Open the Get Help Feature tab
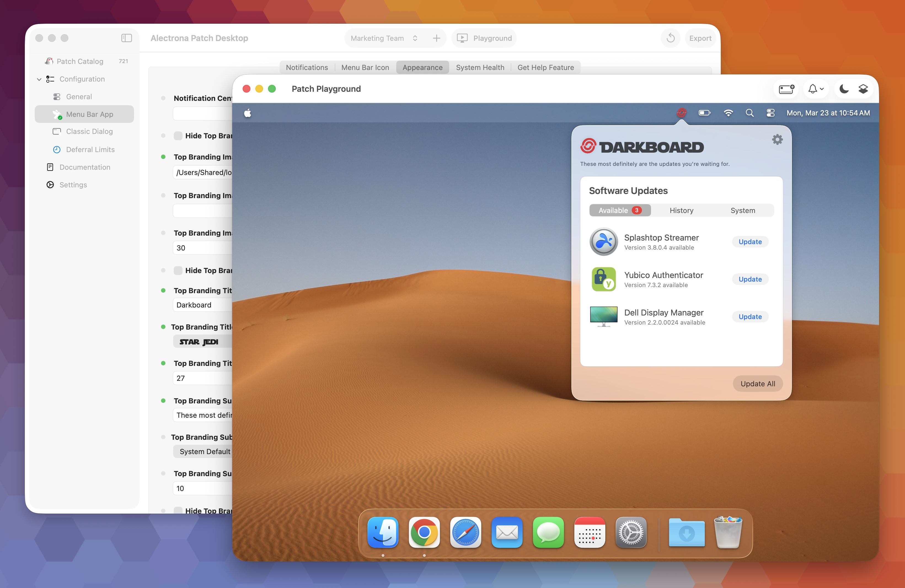 [x=546, y=67]
